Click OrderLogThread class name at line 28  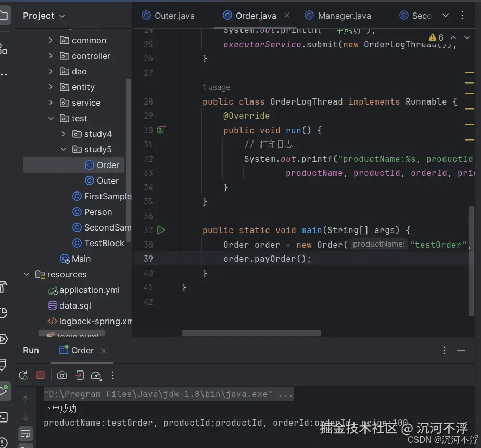[x=306, y=101]
